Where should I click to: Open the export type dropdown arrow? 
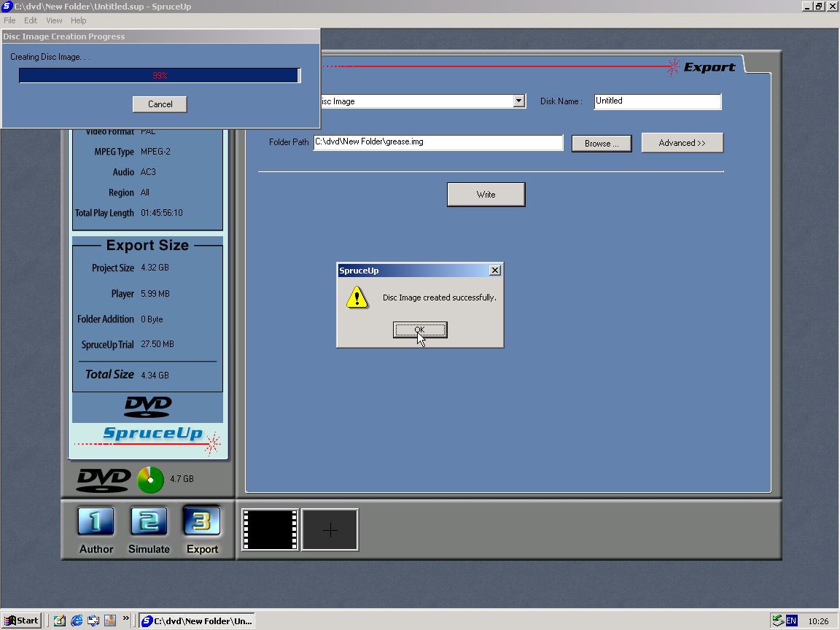point(518,101)
